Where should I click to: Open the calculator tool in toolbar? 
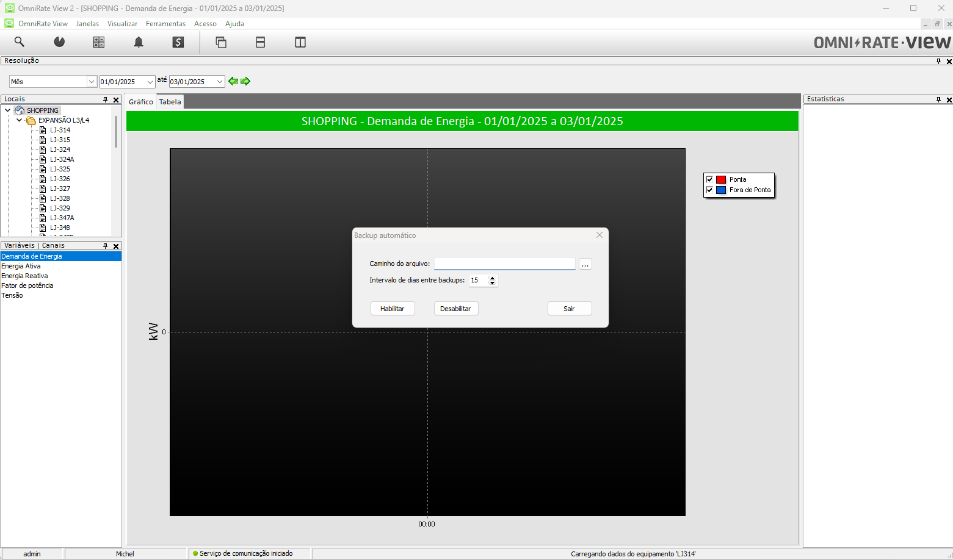pos(99,42)
